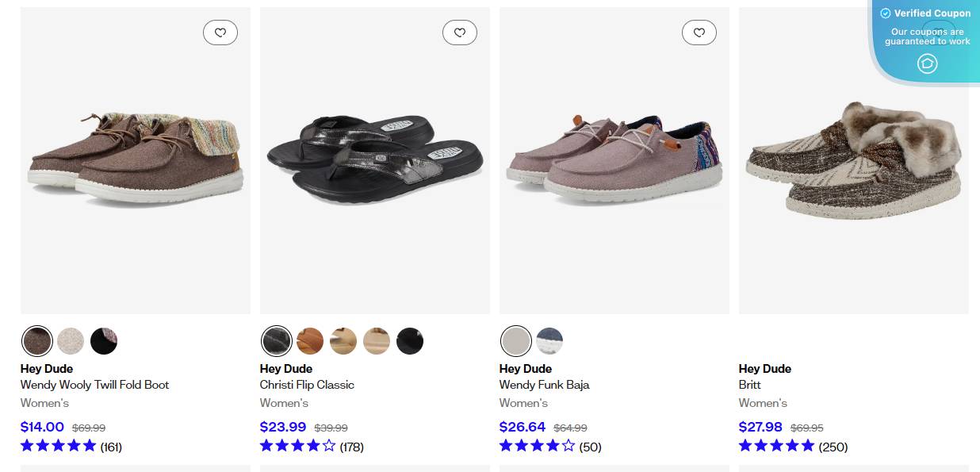Click the Women's label under Britt
Viewport: 980px width, 472px height.
(761, 403)
